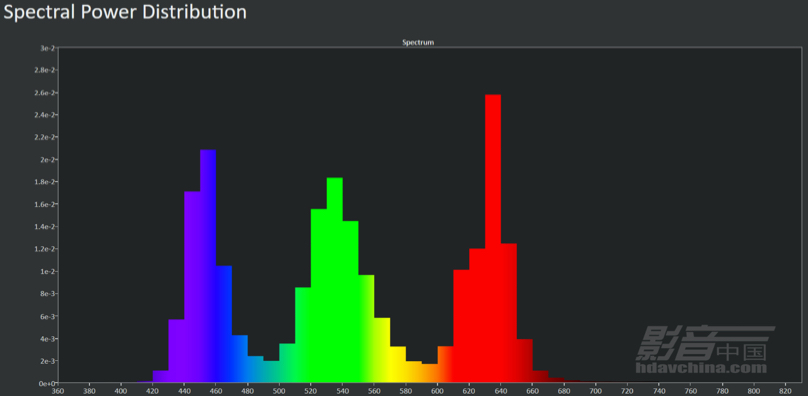Click the violet bar at 445 nm

pos(192,287)
